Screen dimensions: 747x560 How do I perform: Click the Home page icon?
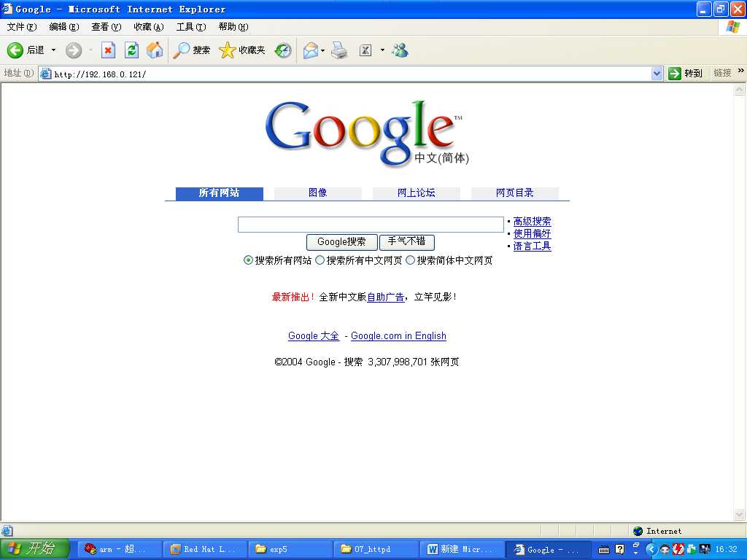[155, 50]
